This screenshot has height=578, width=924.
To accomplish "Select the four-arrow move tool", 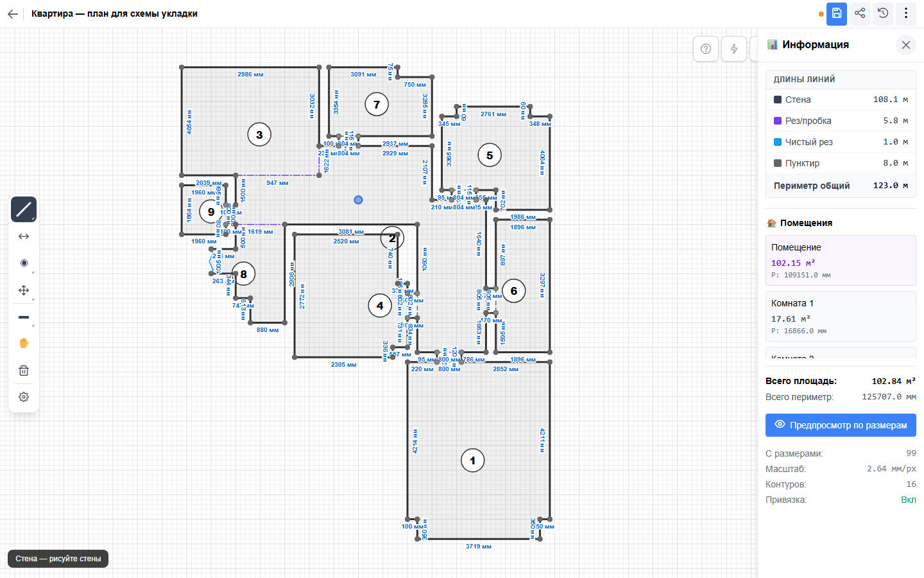I will coord(24,290).
